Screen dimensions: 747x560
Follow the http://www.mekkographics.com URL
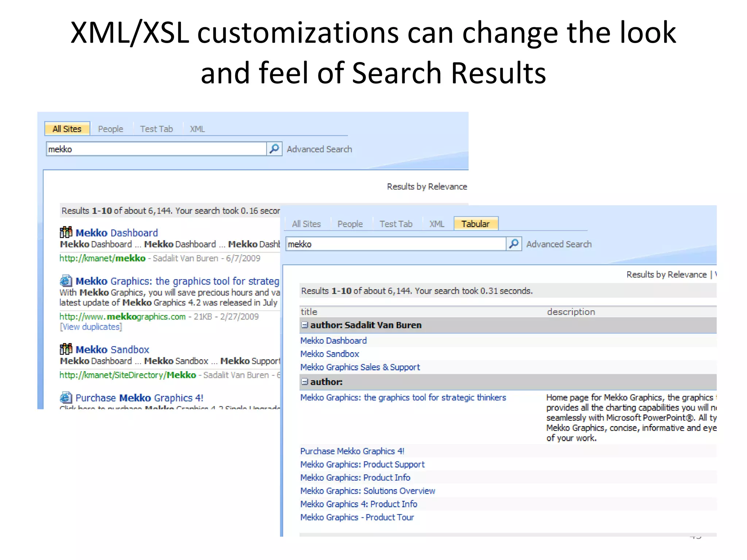123,316
